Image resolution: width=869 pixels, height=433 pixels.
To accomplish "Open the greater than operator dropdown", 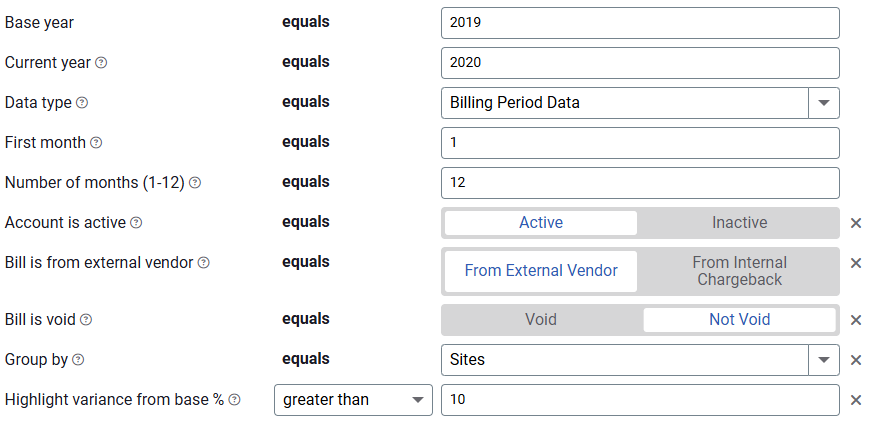I will coord(353,400).
